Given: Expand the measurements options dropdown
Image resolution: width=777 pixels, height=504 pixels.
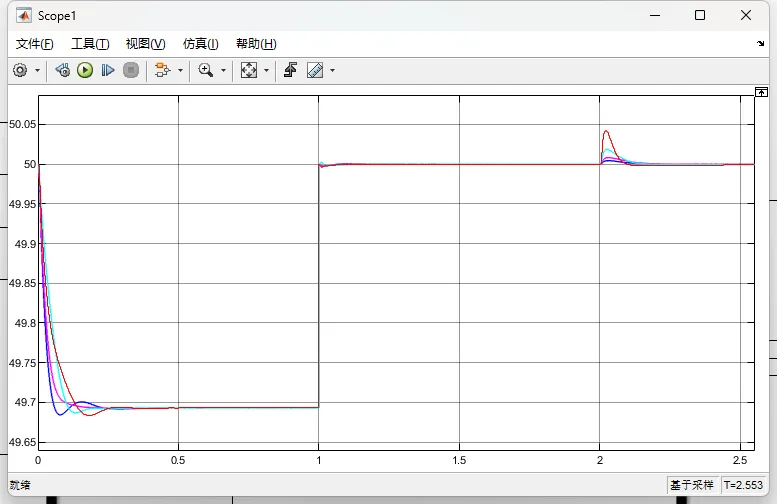Looking at the screenshot, I should 333,70.
